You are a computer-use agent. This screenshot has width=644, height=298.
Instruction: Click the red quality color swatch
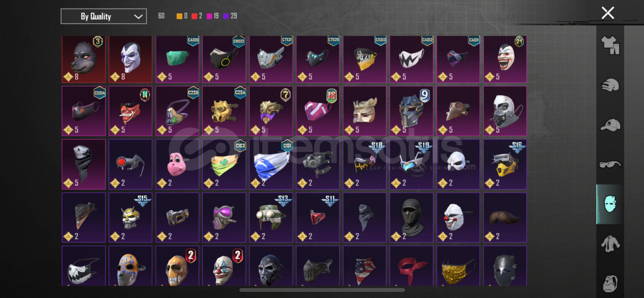194,16
